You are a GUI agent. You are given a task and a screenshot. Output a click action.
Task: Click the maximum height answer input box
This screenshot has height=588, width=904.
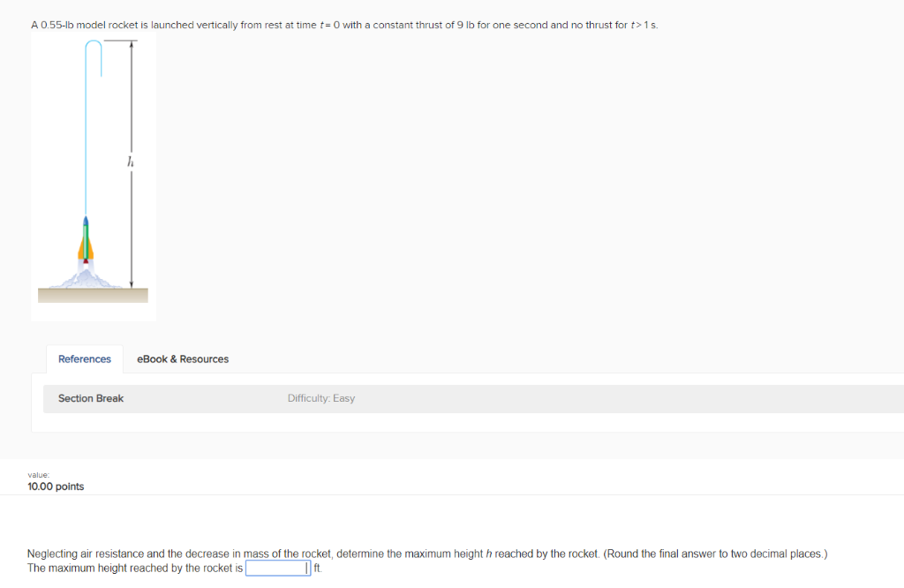[x=278, y=569]
